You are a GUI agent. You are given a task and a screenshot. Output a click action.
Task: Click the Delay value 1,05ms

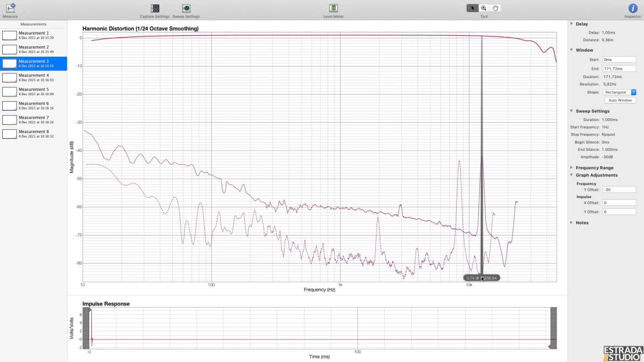click(608, 32)
